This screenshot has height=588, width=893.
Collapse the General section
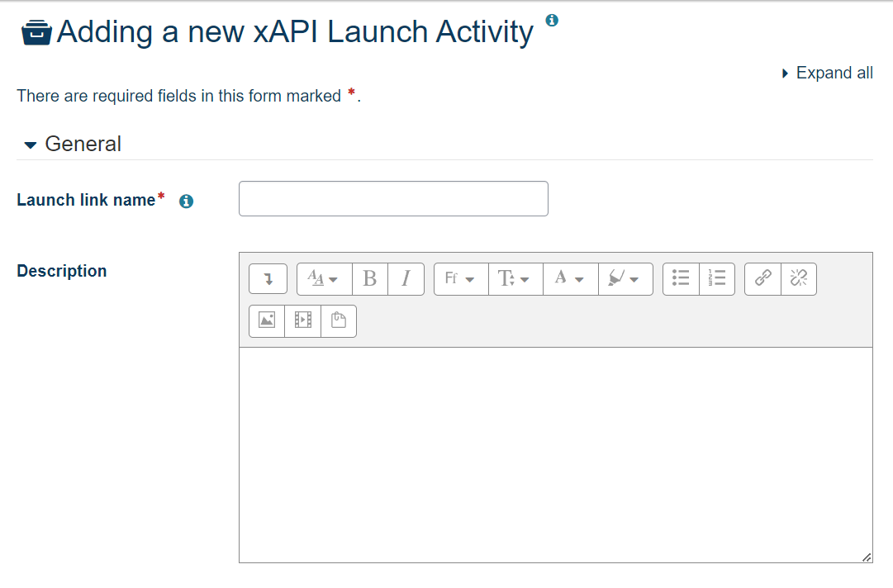(30, 144)
